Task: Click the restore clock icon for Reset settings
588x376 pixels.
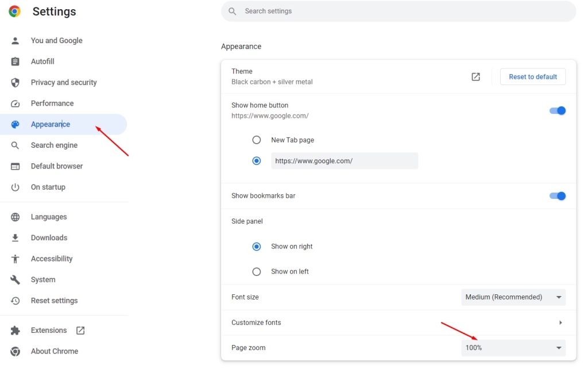Action: click(x=15, y=301)
